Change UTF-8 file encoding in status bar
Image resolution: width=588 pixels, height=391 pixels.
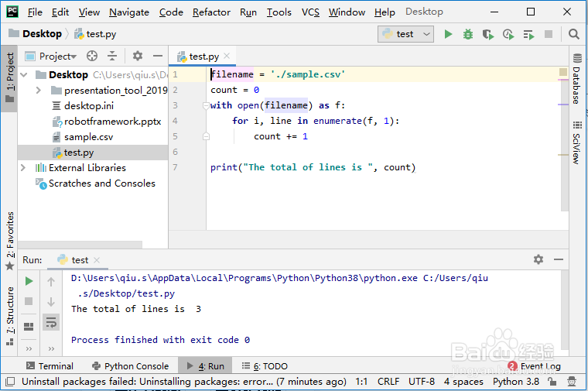(422, 382)
